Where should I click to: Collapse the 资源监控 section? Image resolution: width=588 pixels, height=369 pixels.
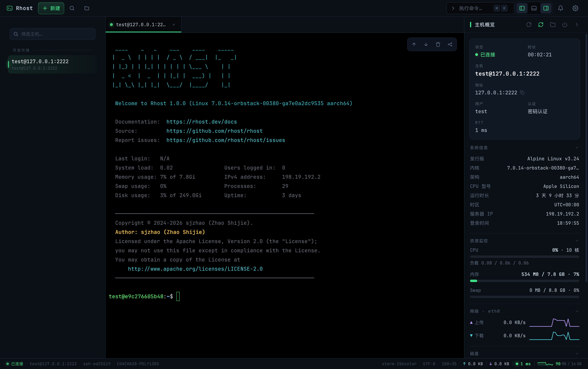coord(577,241)
